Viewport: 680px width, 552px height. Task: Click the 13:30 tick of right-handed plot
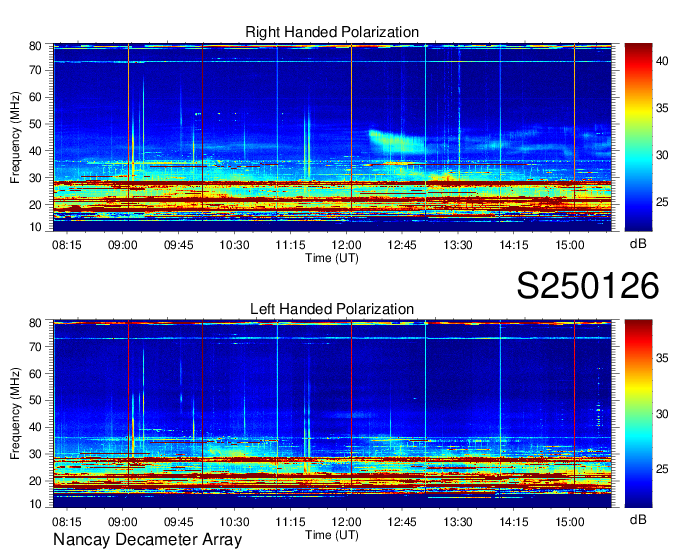(x=458, y=245)
